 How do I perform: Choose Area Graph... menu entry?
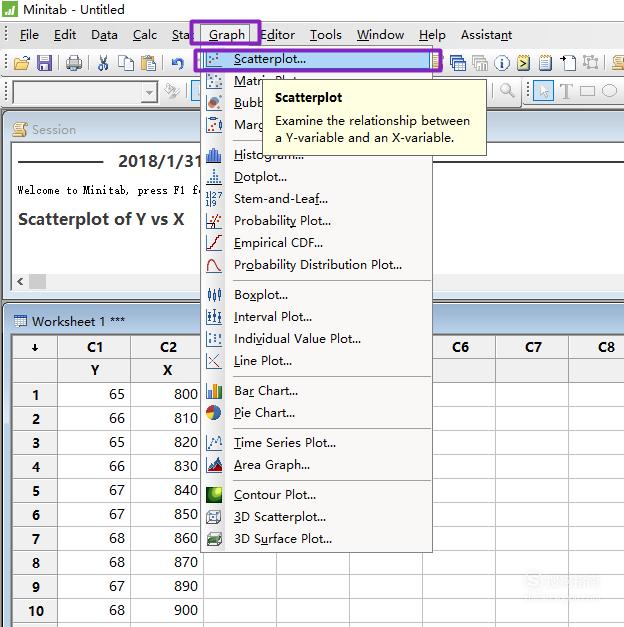316,465
